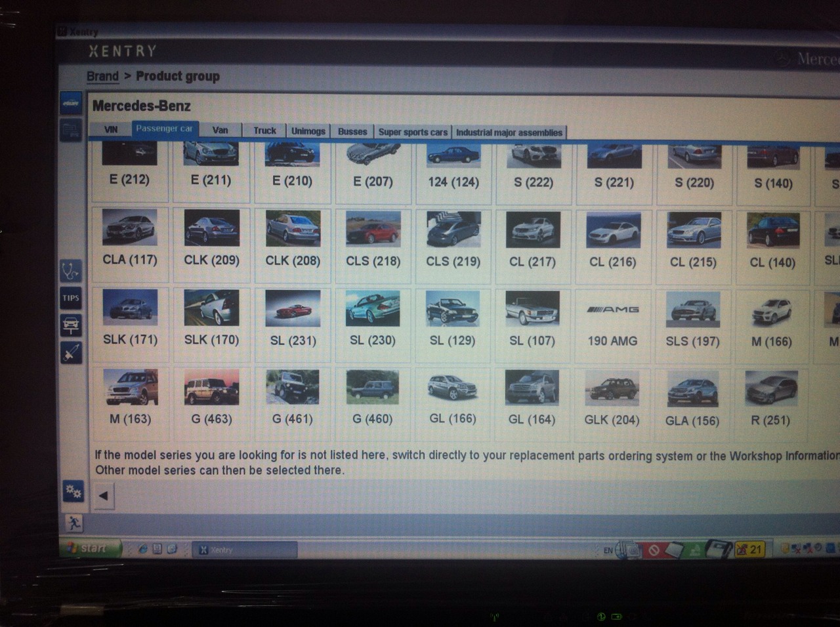This screenshot has height=627, width=840.
Task: Open the gears settings icon
Action: tap(72, 491)
